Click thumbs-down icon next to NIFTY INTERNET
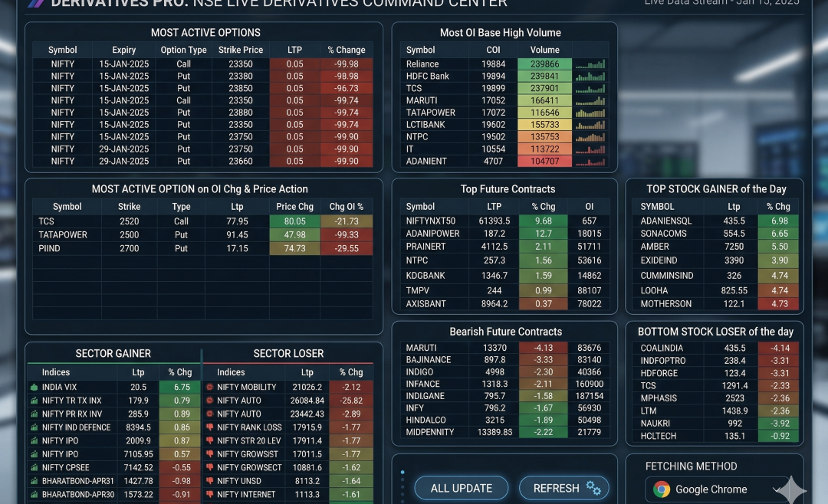 [x=209, y=495]
